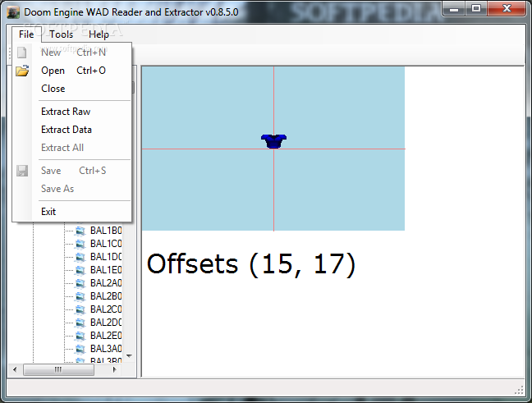Image resolution: width=532 pixels, height=403 pixels.
Task: Select Close in the File menu
Action: [x=72, y=89]
